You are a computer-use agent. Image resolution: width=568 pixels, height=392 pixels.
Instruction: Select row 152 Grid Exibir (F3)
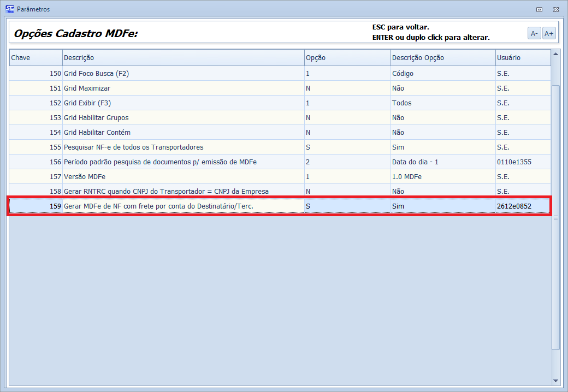coord(183,103)
